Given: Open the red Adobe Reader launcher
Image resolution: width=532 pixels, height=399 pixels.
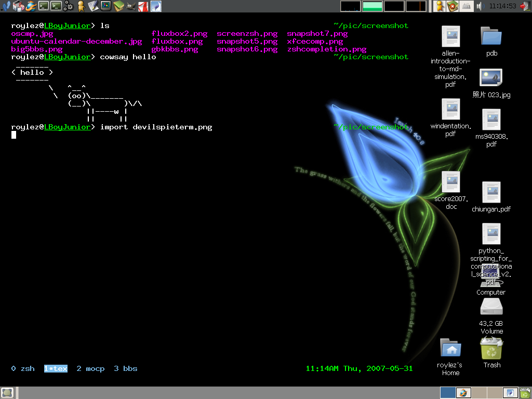Looking at the screenshot, I should click(143, 6).
